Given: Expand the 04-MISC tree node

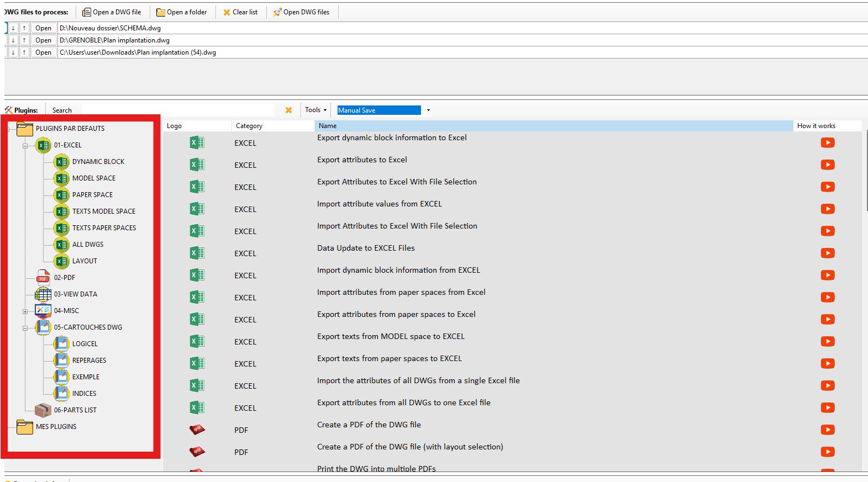Looking at the screenshot, I should 25,311.
